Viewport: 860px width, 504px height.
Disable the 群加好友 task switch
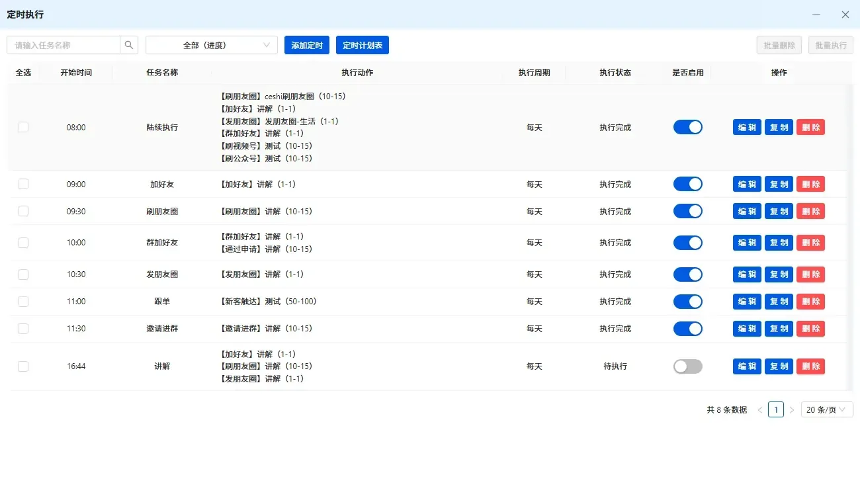coord(688,243)
